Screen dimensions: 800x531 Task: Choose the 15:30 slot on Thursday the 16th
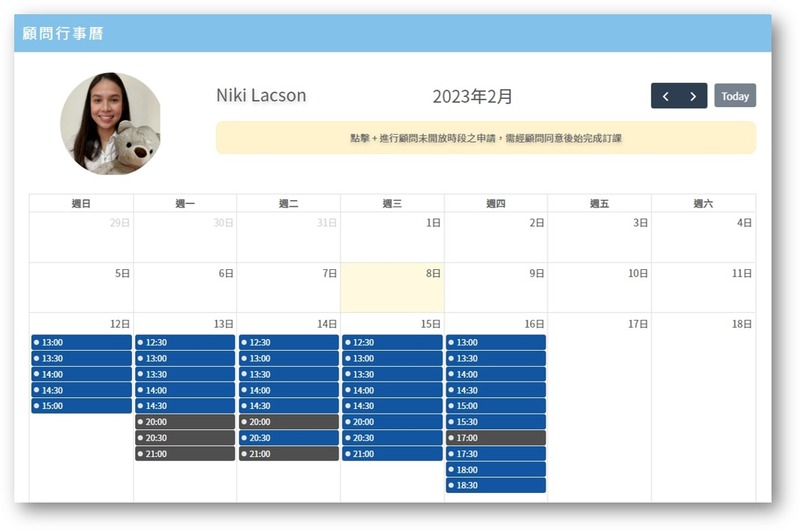pos(496,422)
